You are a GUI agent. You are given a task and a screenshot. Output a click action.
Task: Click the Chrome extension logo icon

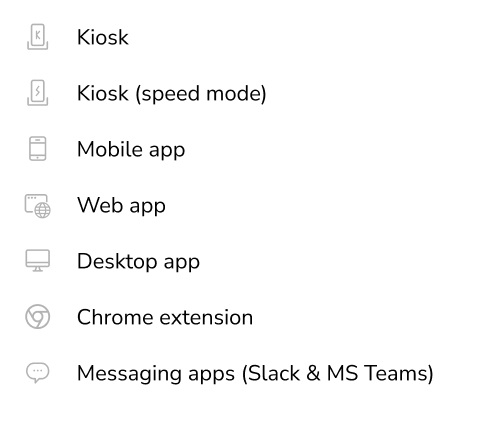pyautogui.click(x=38, y=316)
